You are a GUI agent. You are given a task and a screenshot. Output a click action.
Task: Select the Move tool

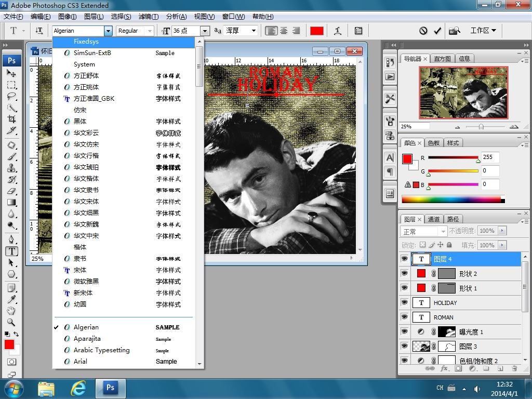pos(11,73)
